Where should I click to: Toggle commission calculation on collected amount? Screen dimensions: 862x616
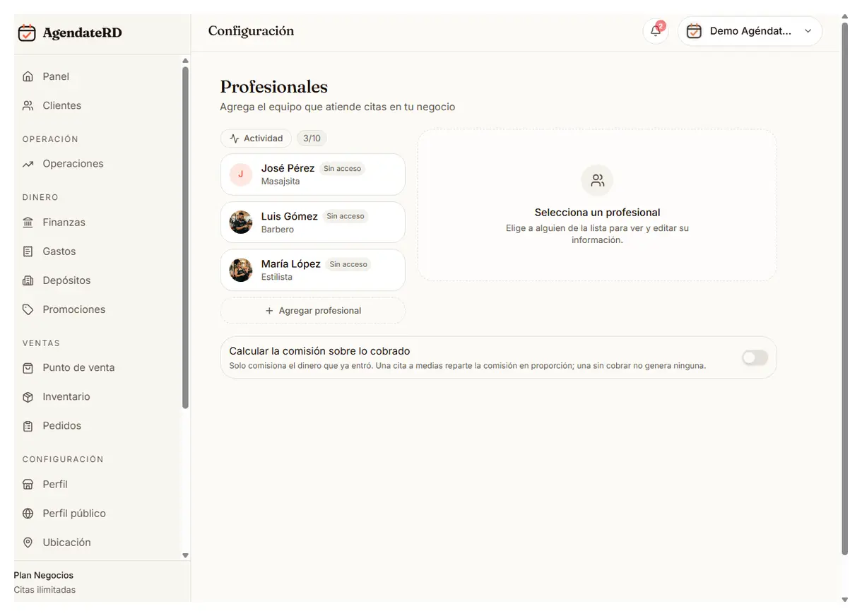(x=755, y=358)
